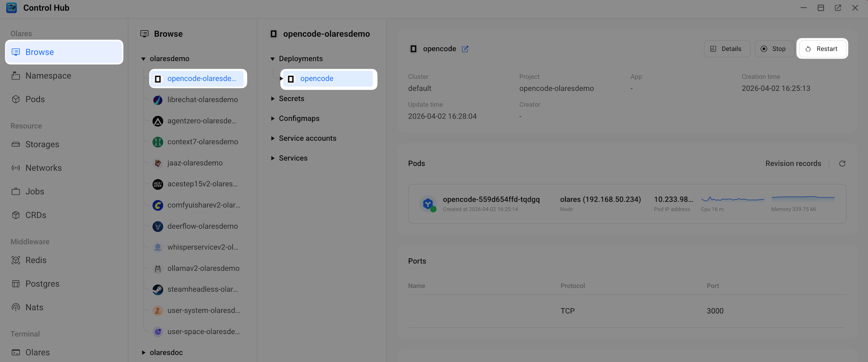The height and width of the screenshot is (362, 868).
Task: Refresh the Pods list
Action: click(842, 163)
